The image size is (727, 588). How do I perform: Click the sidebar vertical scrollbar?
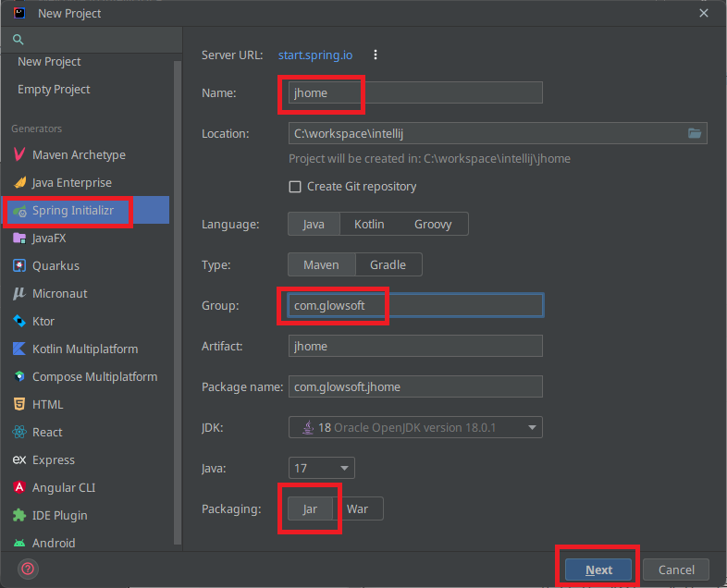177,301
